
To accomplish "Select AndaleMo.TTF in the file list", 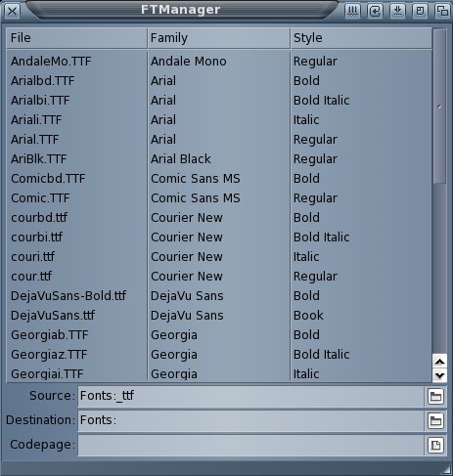I will tap(51, 62).
